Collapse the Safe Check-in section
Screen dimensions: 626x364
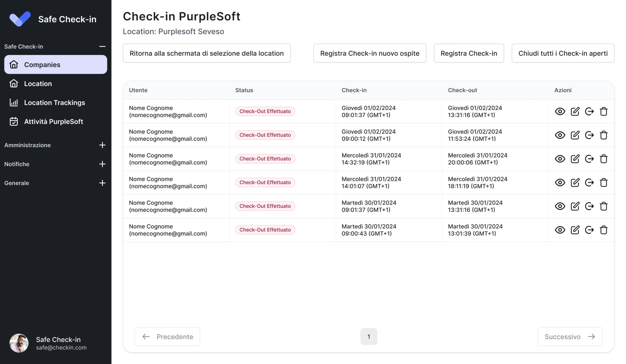pos(102,46)
